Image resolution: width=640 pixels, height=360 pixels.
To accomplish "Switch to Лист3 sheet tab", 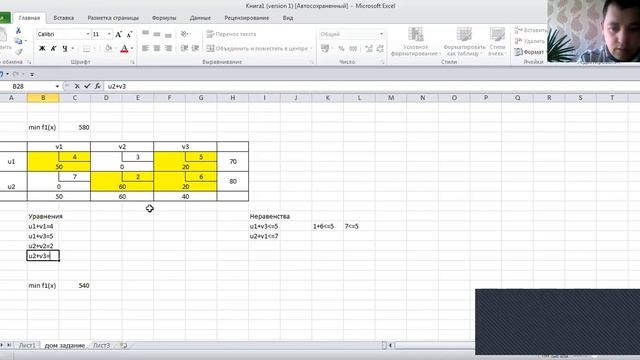I will [102, 345].
